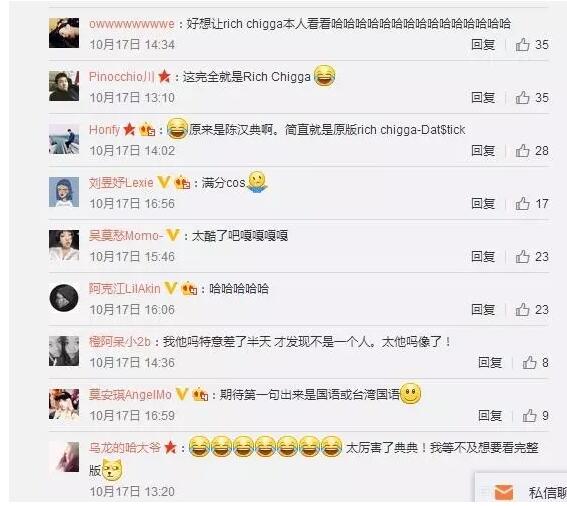The width and height of the screenshot is (567, 506).
Task: Thumbs-up 吴莫愁Momo's comment
Action: point(523,257)
